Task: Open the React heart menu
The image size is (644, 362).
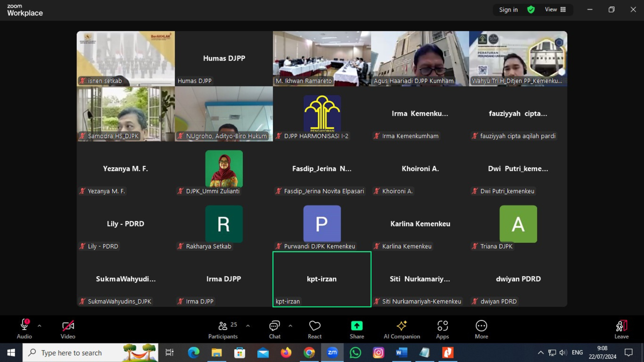Action: (x=315, y=329)
